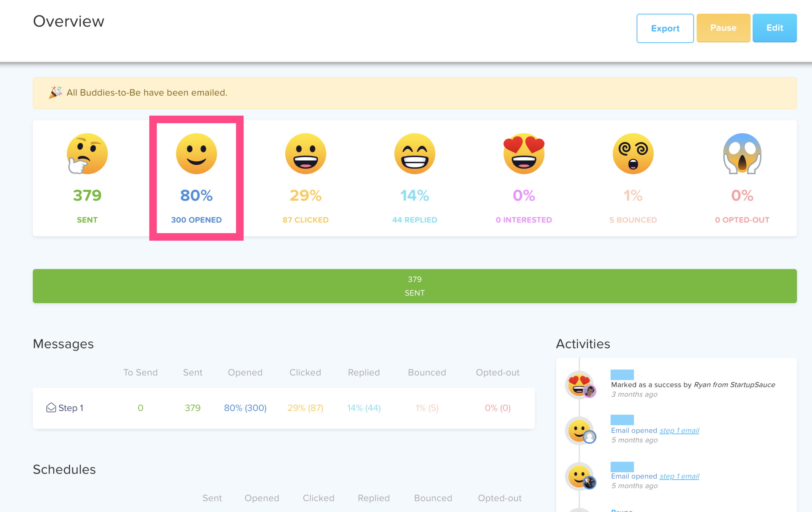Click the grinning emoji for 87 Clicked
The height and width of the screenshot is (512, 812).
(305, 154)
